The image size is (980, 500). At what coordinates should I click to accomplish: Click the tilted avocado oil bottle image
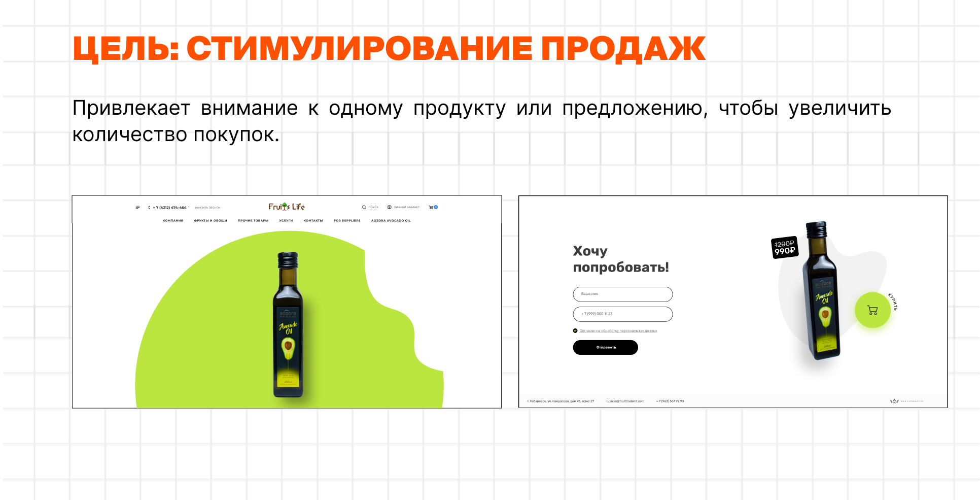point(821,291)
